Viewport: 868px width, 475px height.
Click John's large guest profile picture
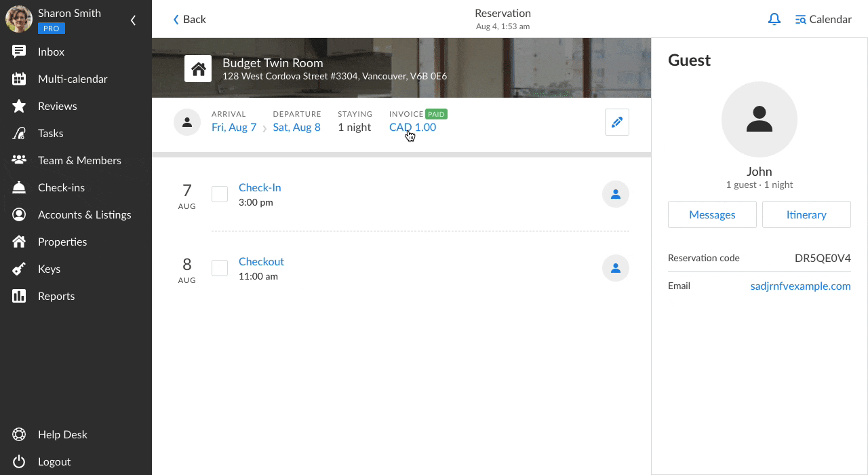[759, 119]
